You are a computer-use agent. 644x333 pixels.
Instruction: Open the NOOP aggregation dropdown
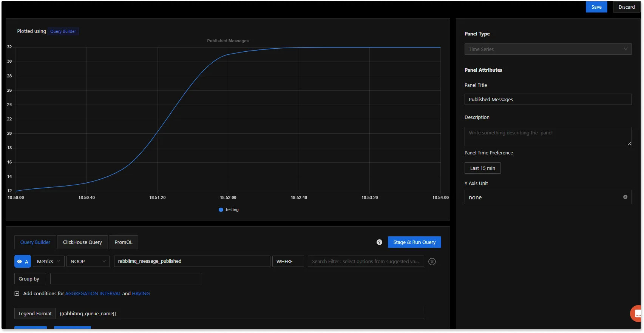88,261
